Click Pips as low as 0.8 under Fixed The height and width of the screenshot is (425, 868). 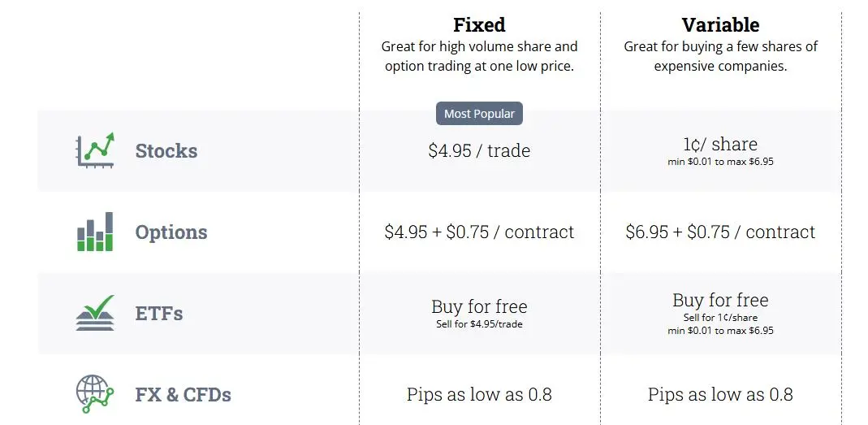[x=479, y=394]
